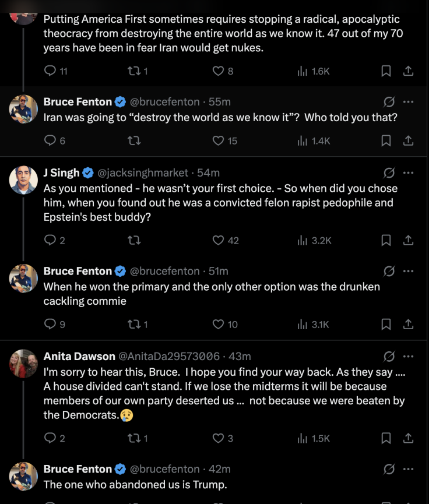This screenshot has width=429, height=504.
Task: Share the topmost 'America First' tweet
Action: coord(408,71)
